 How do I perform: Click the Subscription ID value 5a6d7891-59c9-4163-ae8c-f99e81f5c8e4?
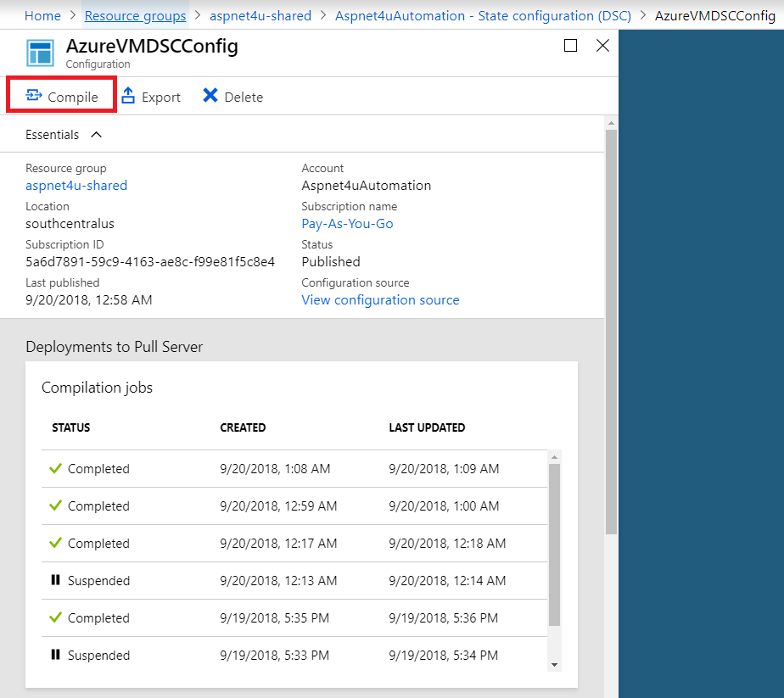(x=150, y=262)
